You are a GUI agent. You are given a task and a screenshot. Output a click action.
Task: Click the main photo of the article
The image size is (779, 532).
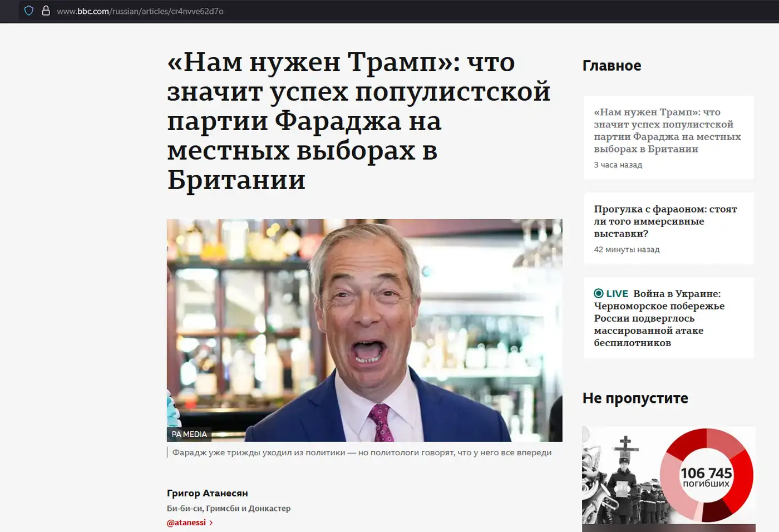coord(364,330)
